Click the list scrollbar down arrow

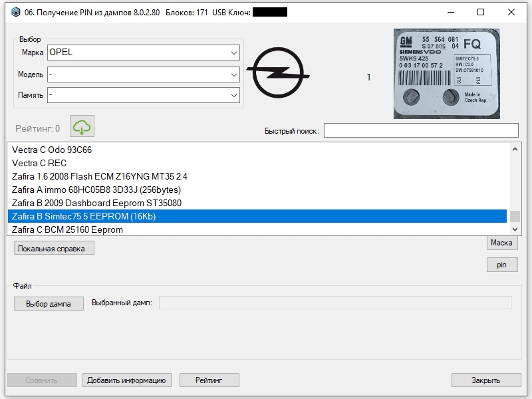pyautogui.click(x=515, y=229)
